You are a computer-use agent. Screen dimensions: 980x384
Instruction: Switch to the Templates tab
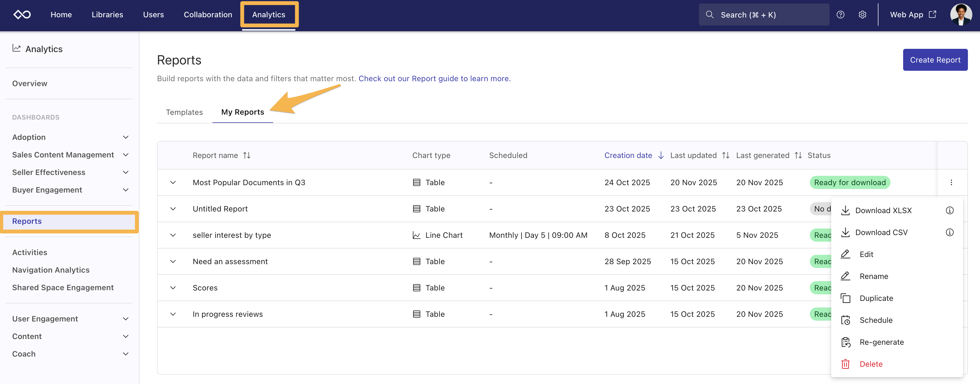point(184,112)
